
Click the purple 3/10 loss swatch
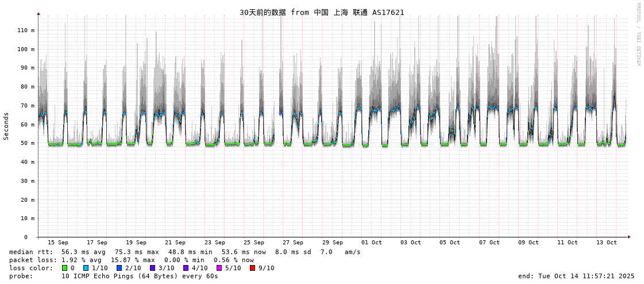coord(152,268)
